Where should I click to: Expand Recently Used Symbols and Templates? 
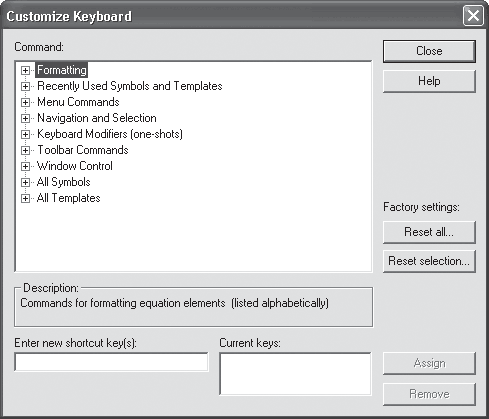(25, 86)
